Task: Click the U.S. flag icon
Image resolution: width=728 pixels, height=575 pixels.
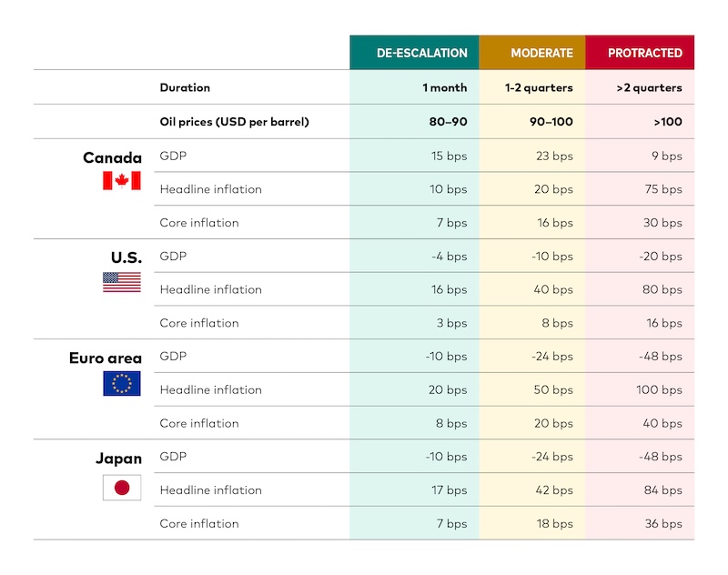Action: pyautogui.click(x=121, y=282)
